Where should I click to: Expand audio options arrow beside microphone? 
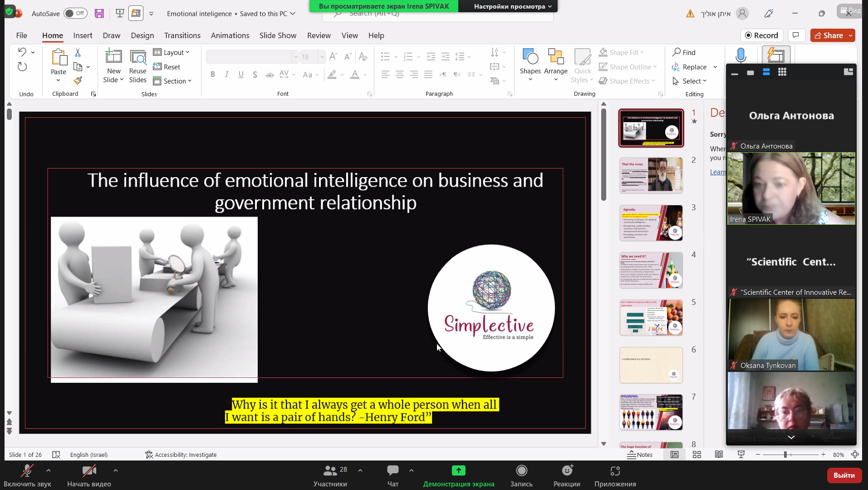click(49, 470)
